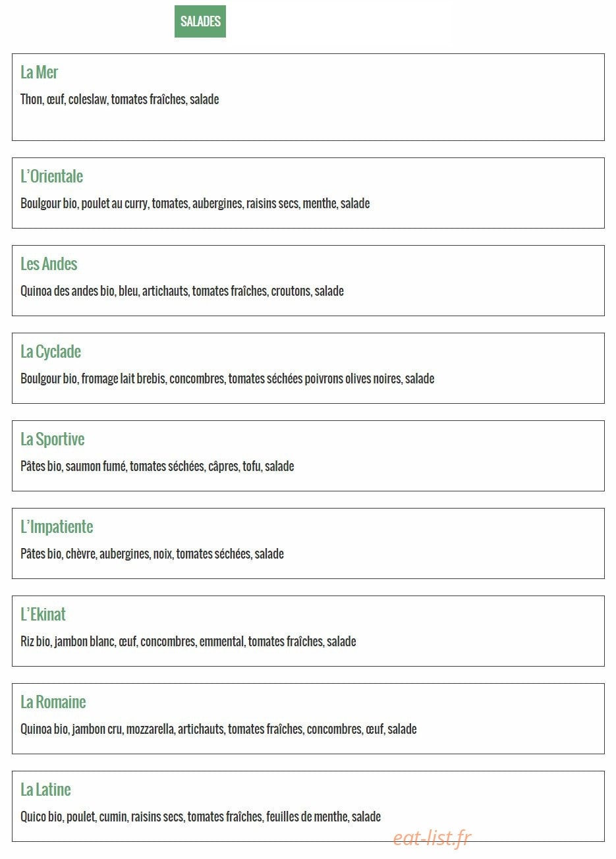Viewport: 616px width, 859px height.
Task: Select the La Sportive heading
Action: pyautogui.click(x=53, y=439)
